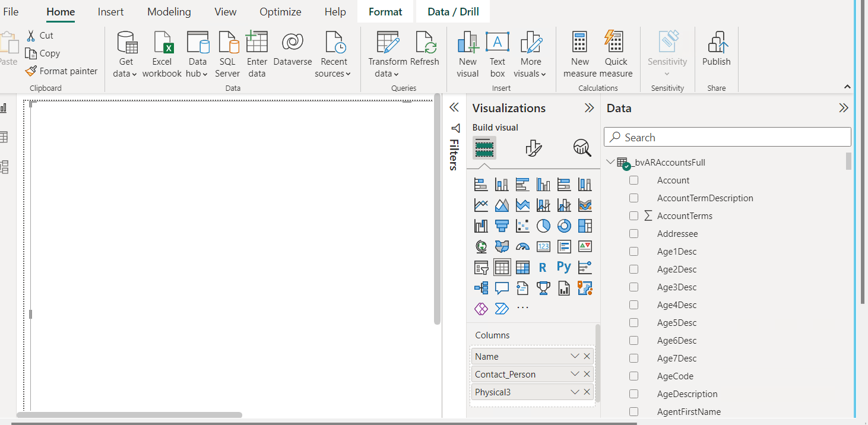Collapse the _bvARAccountsFull table
This screenshot has height=425, width=868.
610,162
